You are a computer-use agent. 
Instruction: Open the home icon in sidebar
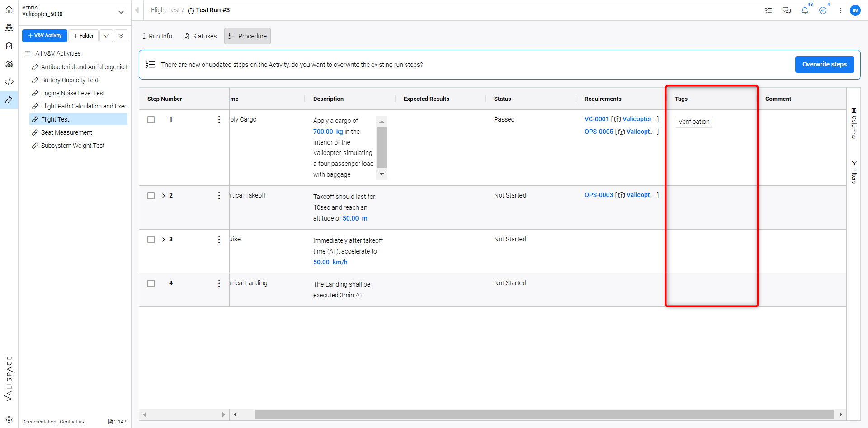tap(9, 9)
